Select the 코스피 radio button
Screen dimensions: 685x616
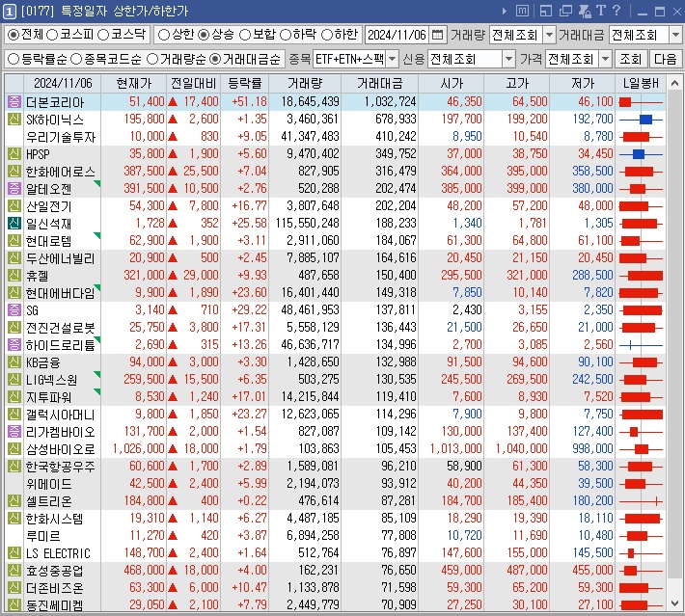[52, 35]
